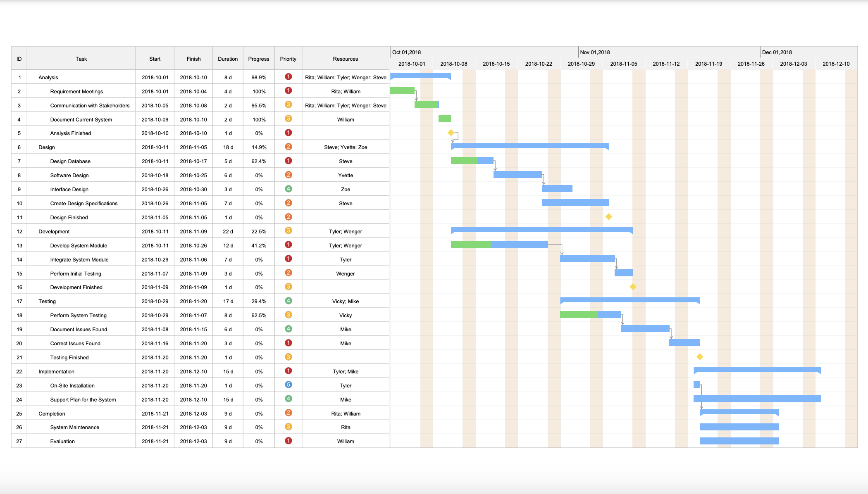
Task: Click the Integrate System Module Gantt bar
Action: click(x=587, y=259)
